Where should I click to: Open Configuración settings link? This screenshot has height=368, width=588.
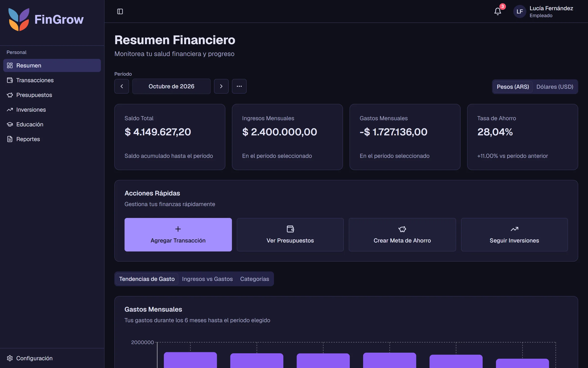[52, 358]
